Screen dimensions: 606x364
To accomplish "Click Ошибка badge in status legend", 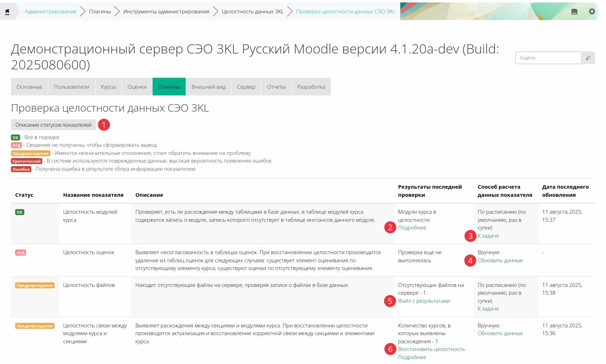I will tap(21, 169).
